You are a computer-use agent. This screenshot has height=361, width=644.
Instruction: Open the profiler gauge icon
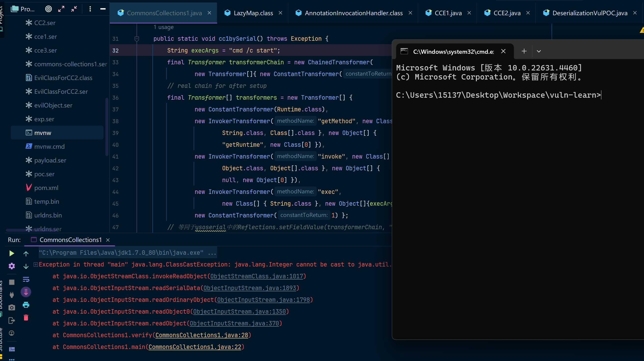tap(12, 333)
